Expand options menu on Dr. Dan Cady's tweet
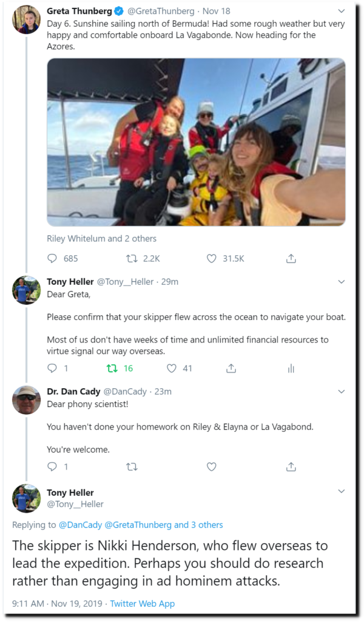364x622 pixels. pos(342,391)
